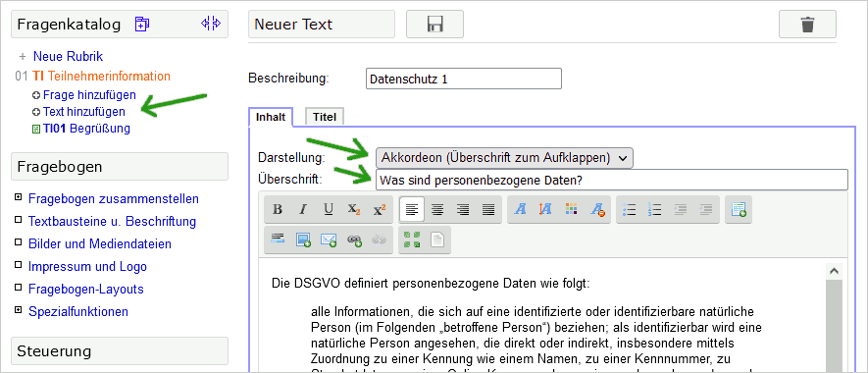Switch to the Titel tab
868x373 pixels.
coord(325,117)
